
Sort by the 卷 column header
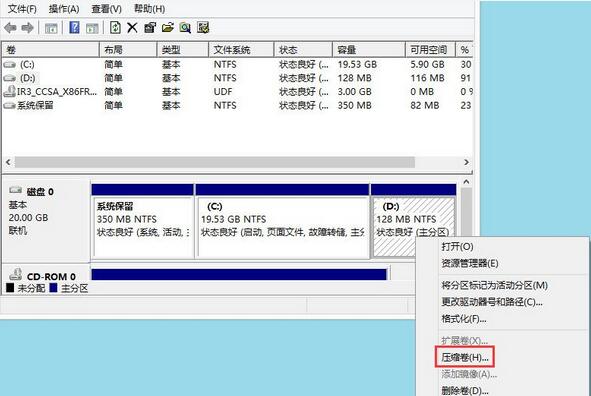pos(51,50)
